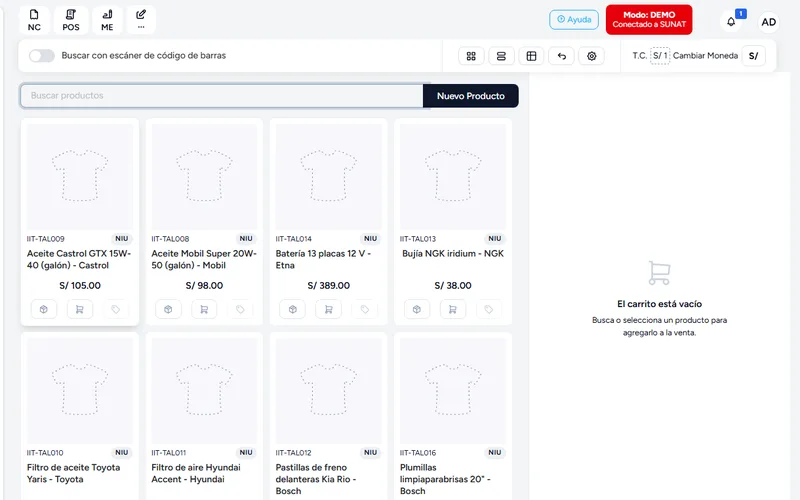The image size is (800, 500).
Task: Open the settings gear icon
Action: click(591, 56)
